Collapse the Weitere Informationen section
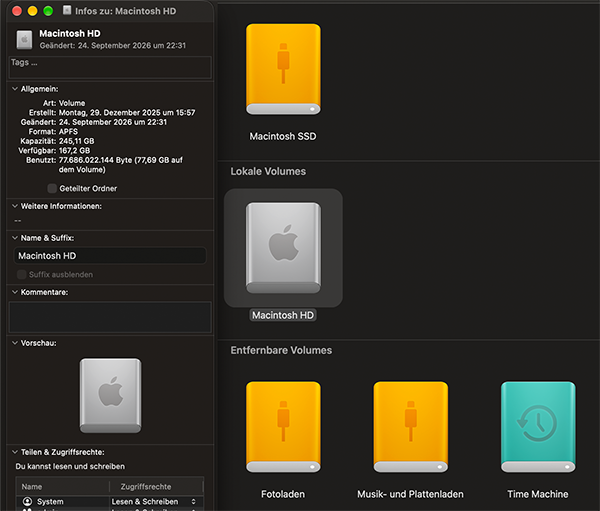This screenshot has height=511, width=600. 15,206
